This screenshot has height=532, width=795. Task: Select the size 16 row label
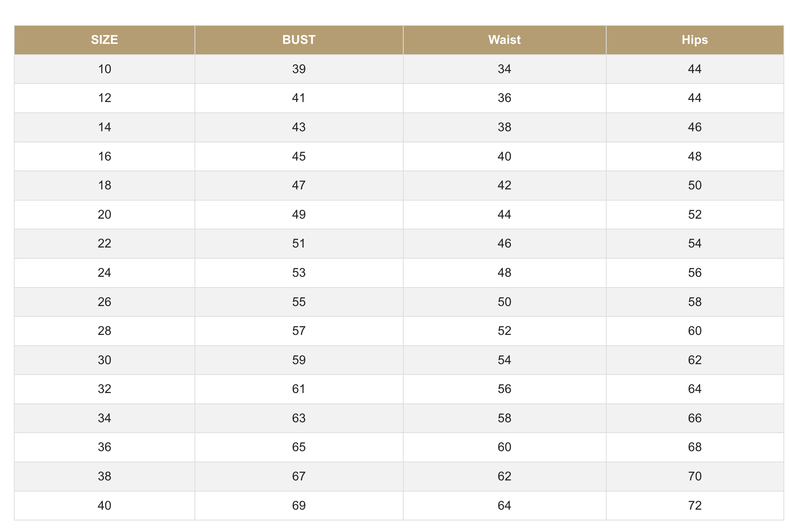click(104, 157)
